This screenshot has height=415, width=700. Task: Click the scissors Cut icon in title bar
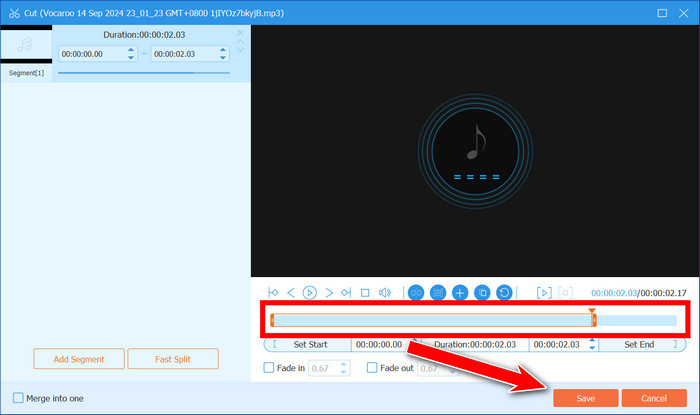[14, 13]
